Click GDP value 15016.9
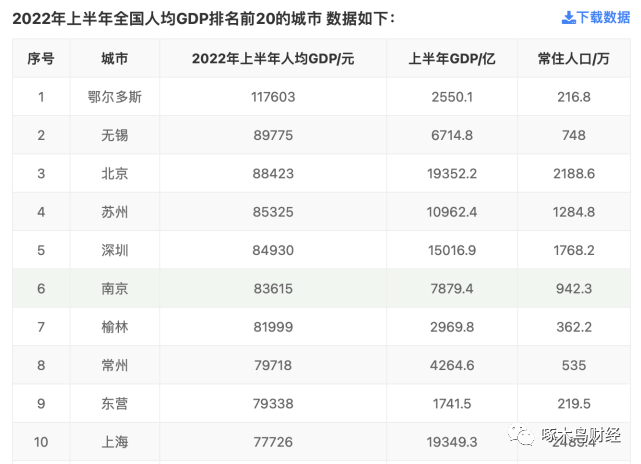This screenshot has width=641, height=464. coord(452,250)
